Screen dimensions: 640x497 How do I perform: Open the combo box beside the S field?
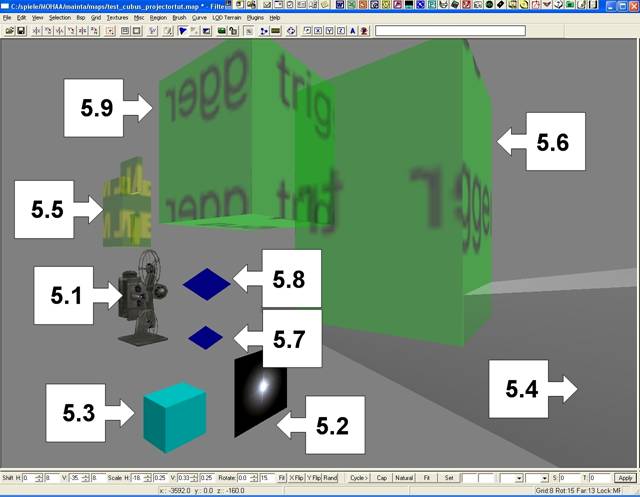pyautogui.click(x=537, y=478)
